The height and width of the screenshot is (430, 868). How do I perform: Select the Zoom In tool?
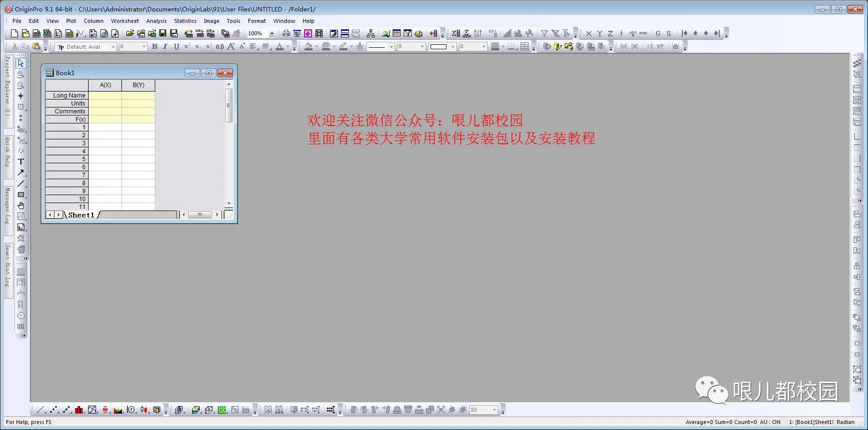[x=21, y=74]
